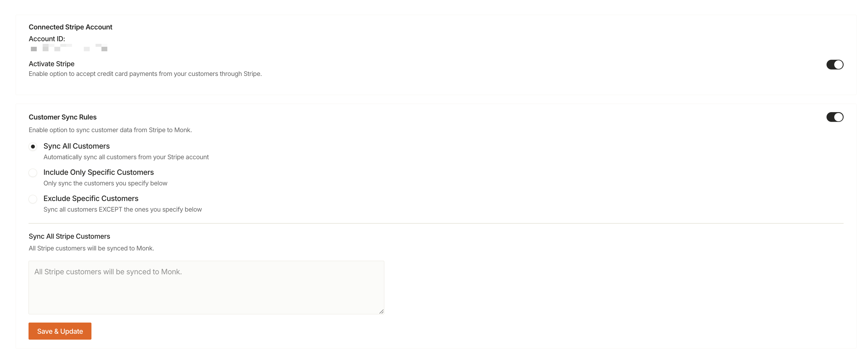Pick the Exclude Specific Customers radio button
868x362 pixels.
tap(33, 199)
